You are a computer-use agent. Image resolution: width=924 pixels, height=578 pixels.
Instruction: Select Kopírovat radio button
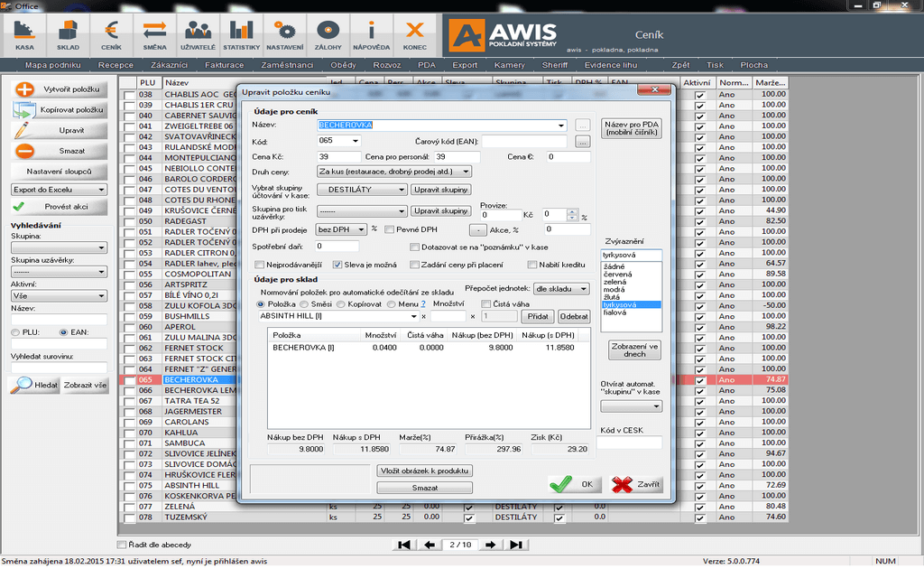tap(340, 304)
